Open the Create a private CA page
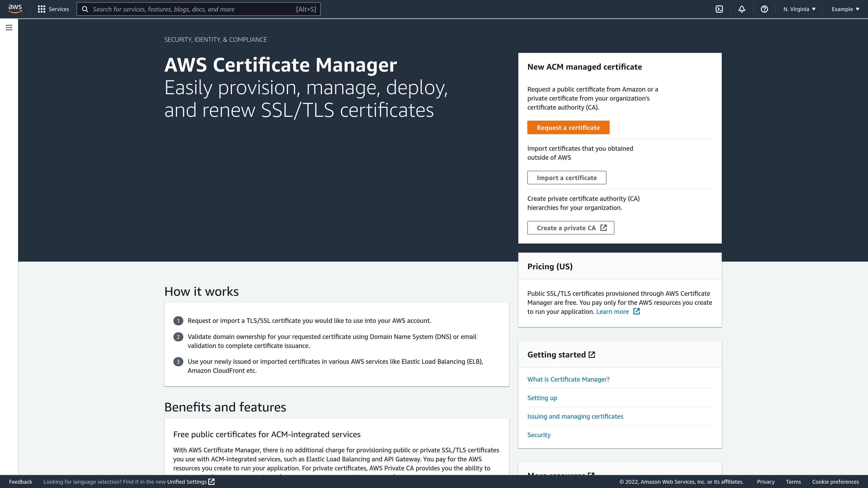The width and height of the screenshot is (868, 488). pos(571,228)
